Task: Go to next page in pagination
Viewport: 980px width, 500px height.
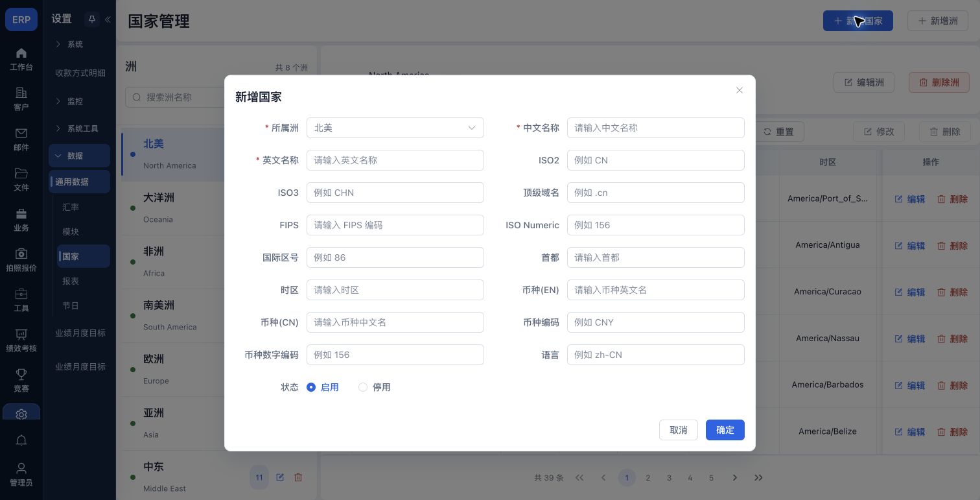Action: (735, 478)
